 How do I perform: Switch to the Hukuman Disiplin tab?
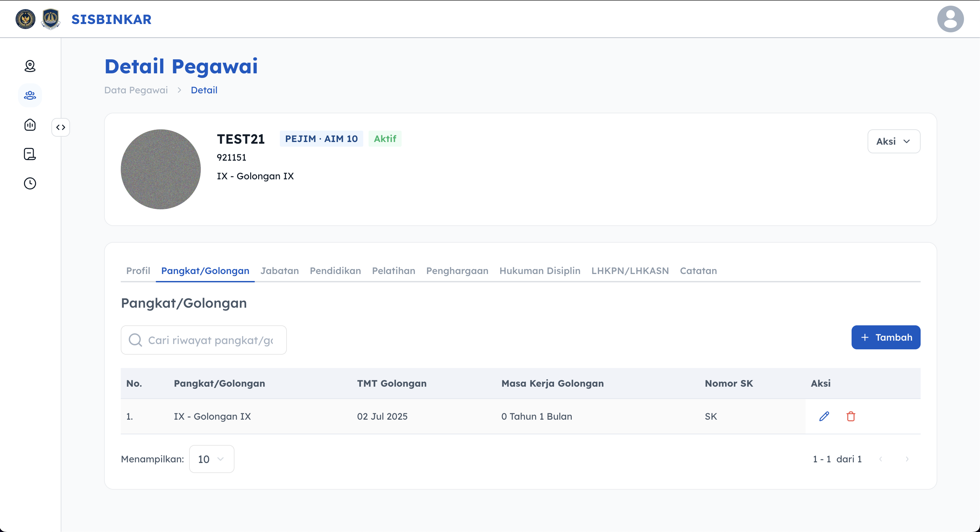(x=539, y=271)
